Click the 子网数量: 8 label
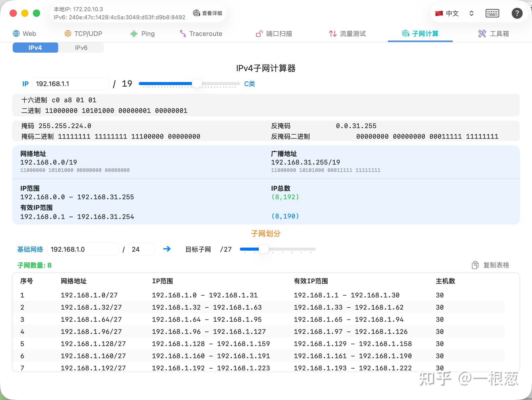Screen dimensions: 532x400 [x=34, y=265]
